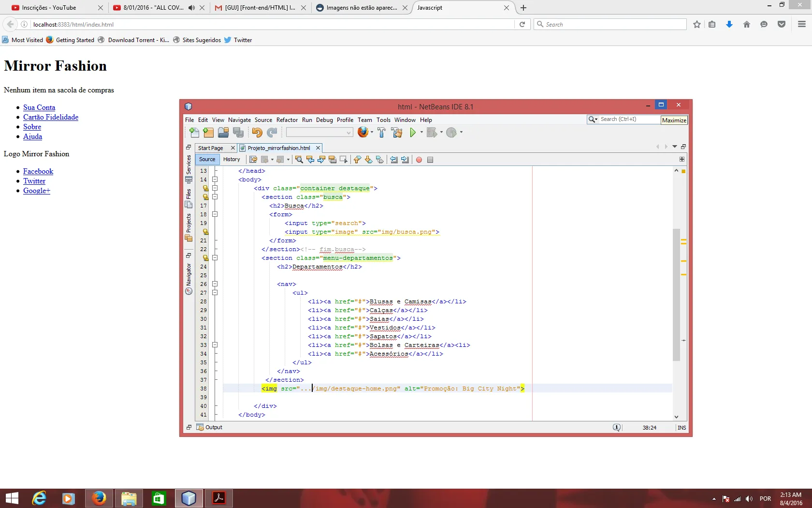This screenshot has width=812, height=508.
Task: Click the Open Project icon
Action: point(223,133)
